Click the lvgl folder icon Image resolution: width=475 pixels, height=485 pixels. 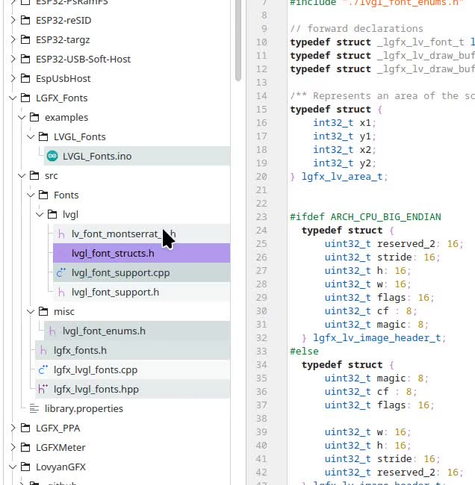[x=52, y=214]
